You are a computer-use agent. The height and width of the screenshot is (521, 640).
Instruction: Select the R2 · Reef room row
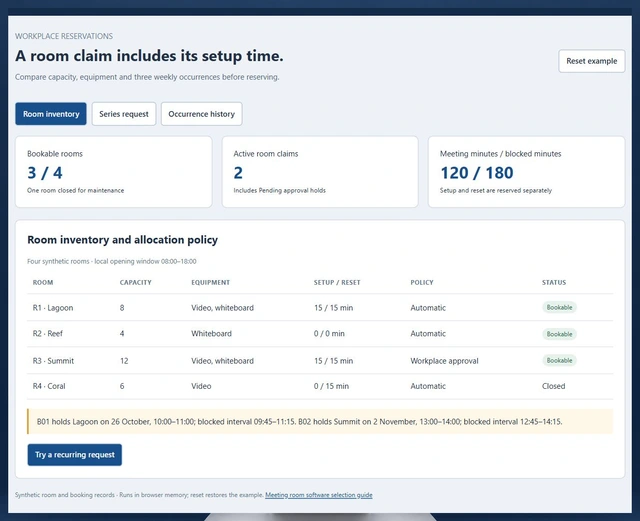pyautogui.click(x=320, y=334)
